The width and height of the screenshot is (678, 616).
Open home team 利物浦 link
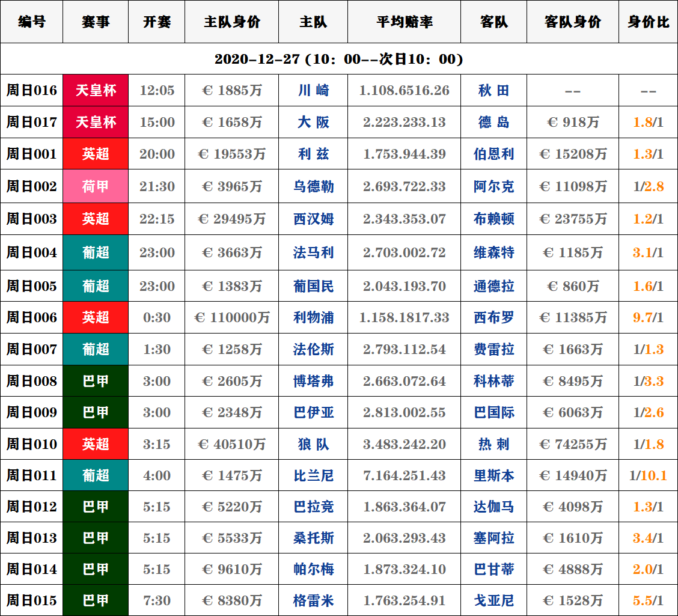tap(313, 317)
